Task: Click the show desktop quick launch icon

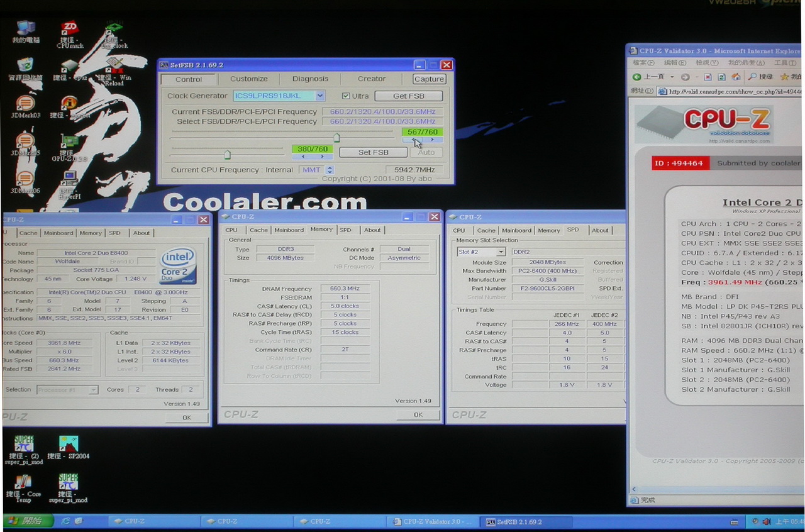Action: pyautogui.click(x=79, y=521)
